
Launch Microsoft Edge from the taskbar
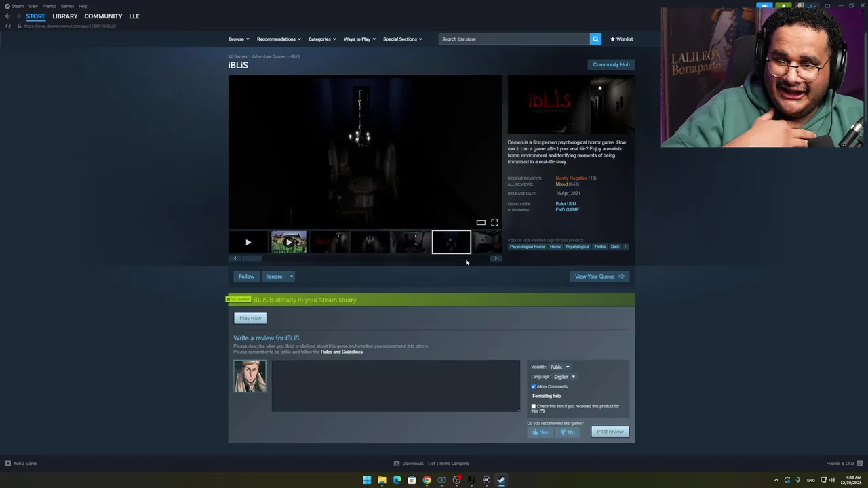(397, 480)
